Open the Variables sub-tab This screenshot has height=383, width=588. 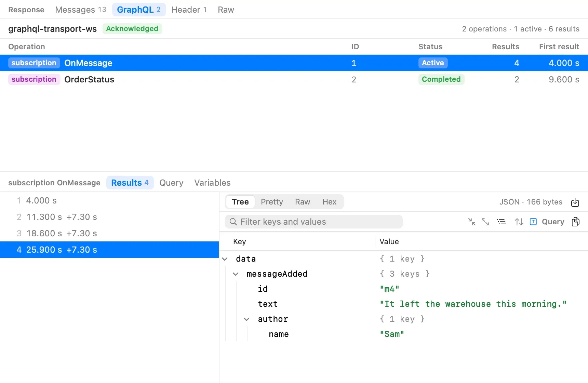212,183
